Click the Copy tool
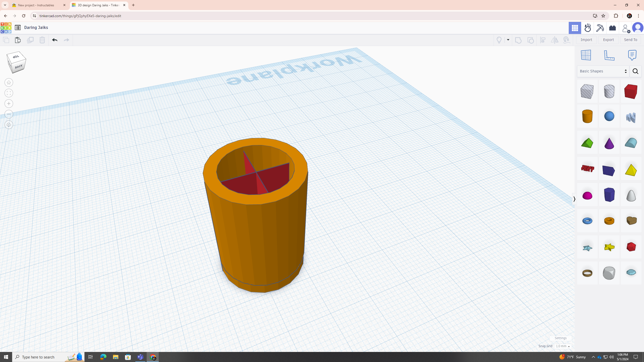Screen dimensions: 644x362 (6, 40)
